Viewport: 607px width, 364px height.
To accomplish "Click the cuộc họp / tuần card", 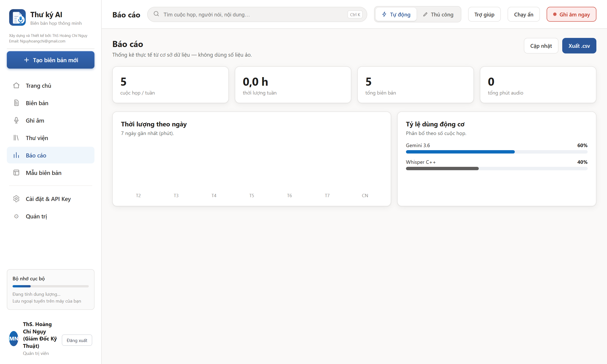I will click(170, 85).
